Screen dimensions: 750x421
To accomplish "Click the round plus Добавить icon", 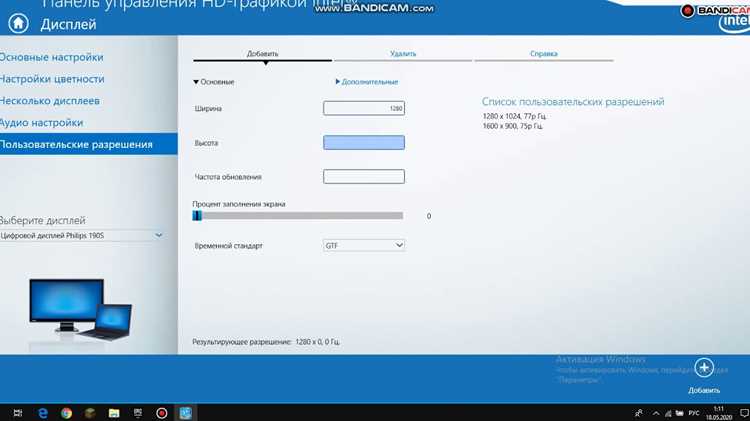I will pos(704,368).
